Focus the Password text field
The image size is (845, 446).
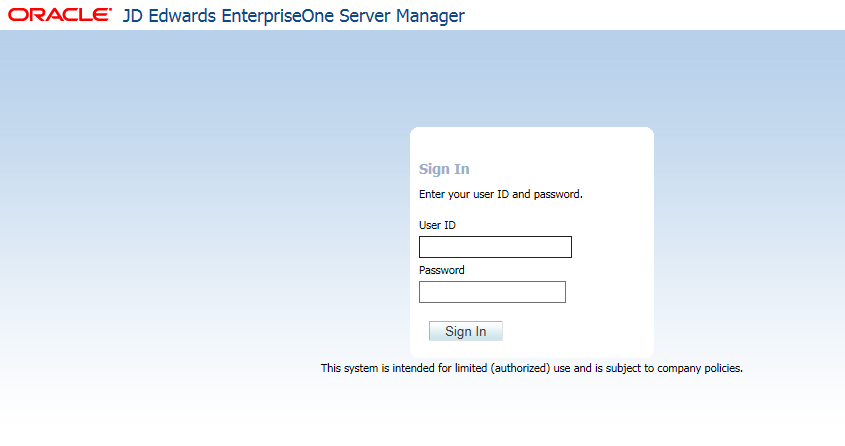[x=492, y=292]
